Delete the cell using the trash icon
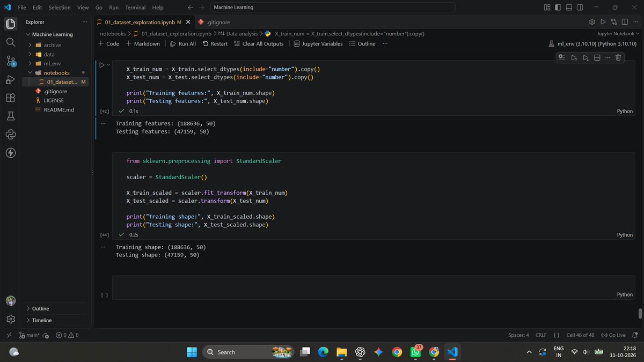 (x=618, y=57)
